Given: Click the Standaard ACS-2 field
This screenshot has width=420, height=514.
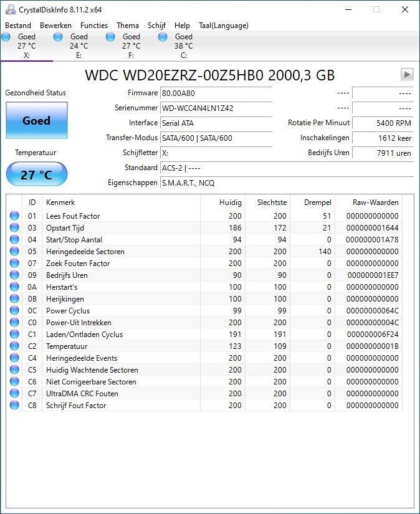Looking at the screenshot, I should [x=287, y=168].
